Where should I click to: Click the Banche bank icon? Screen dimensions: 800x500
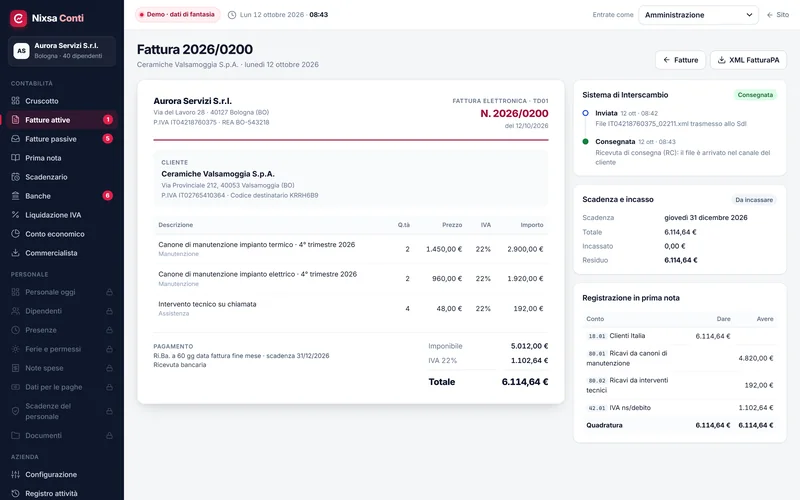click(x=16, y=196)
